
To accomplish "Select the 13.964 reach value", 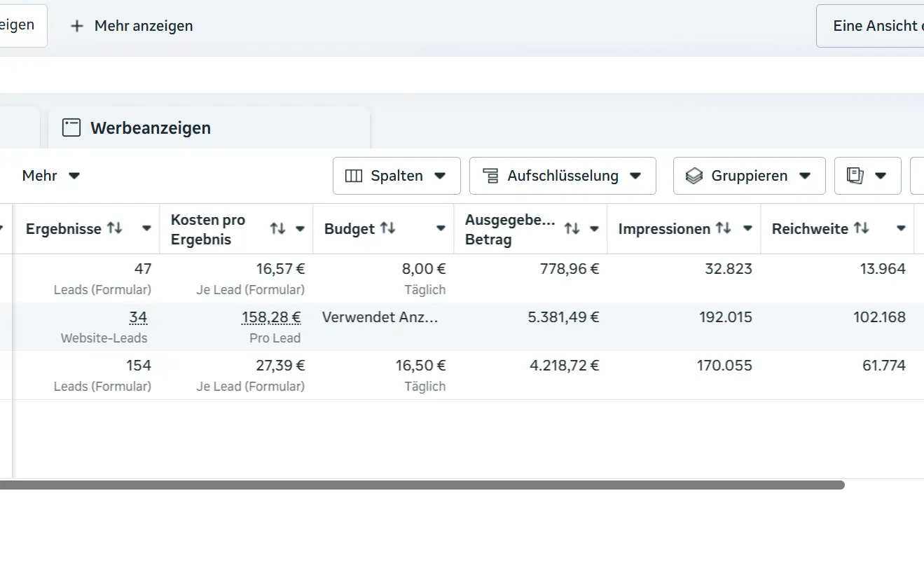I will click(x=883, y=269).
